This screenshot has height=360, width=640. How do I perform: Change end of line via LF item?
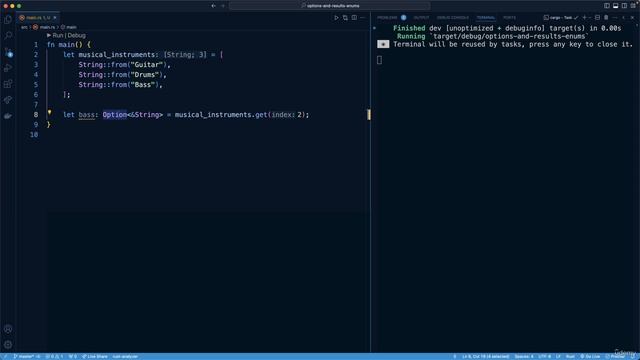click(558, 356)
